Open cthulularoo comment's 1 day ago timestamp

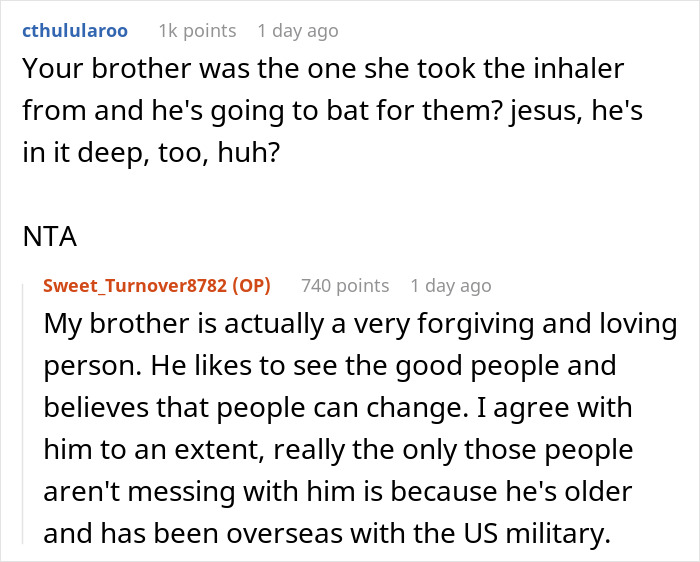298,31
